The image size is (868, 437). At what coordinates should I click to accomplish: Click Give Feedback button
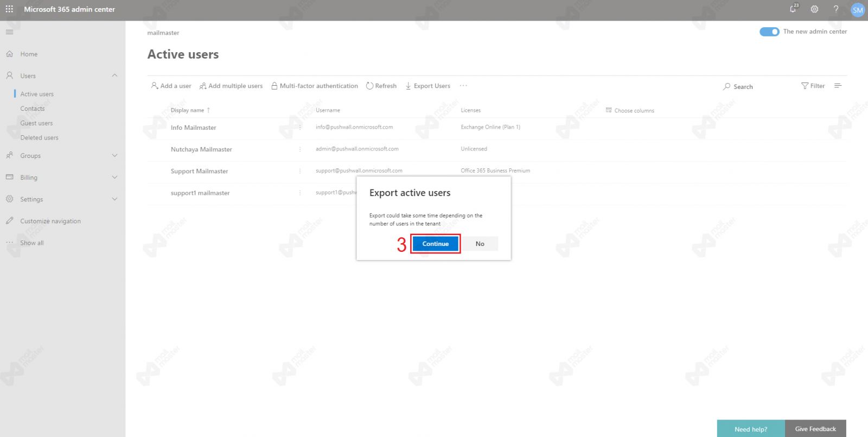815,429
